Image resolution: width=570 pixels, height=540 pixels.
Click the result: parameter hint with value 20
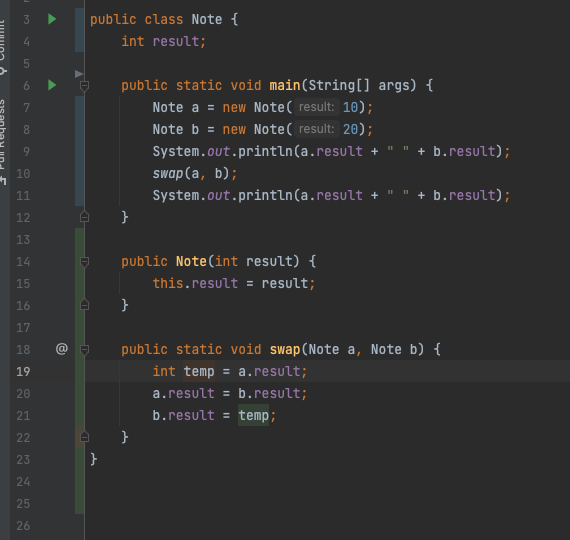(317, 129)
